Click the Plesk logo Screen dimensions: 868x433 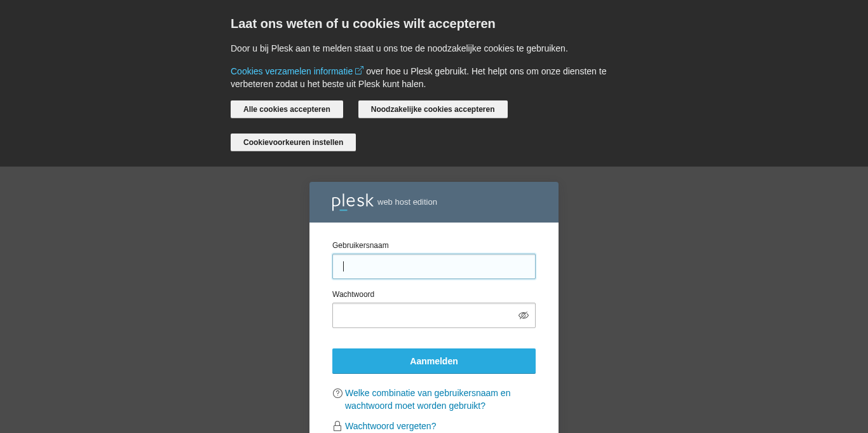[x=352, y=202]
